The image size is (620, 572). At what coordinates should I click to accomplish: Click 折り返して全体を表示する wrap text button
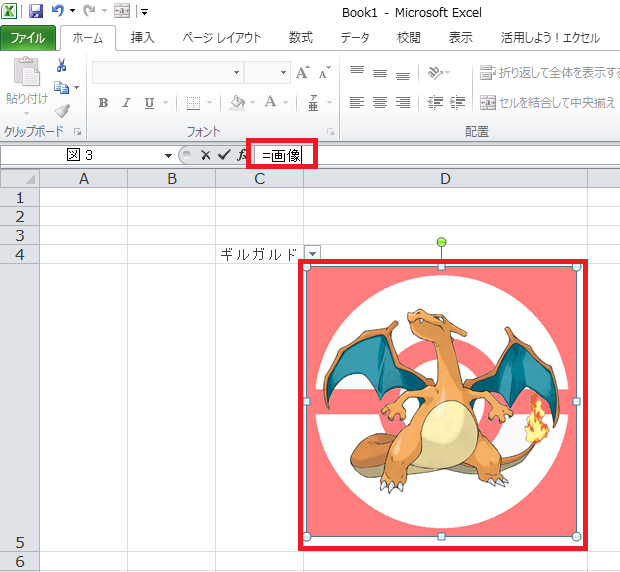click(549, 72)
